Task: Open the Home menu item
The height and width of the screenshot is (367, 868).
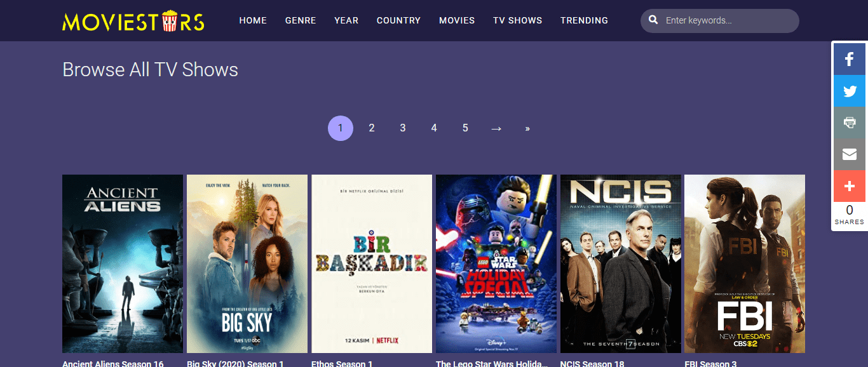Action: point(253,20)
